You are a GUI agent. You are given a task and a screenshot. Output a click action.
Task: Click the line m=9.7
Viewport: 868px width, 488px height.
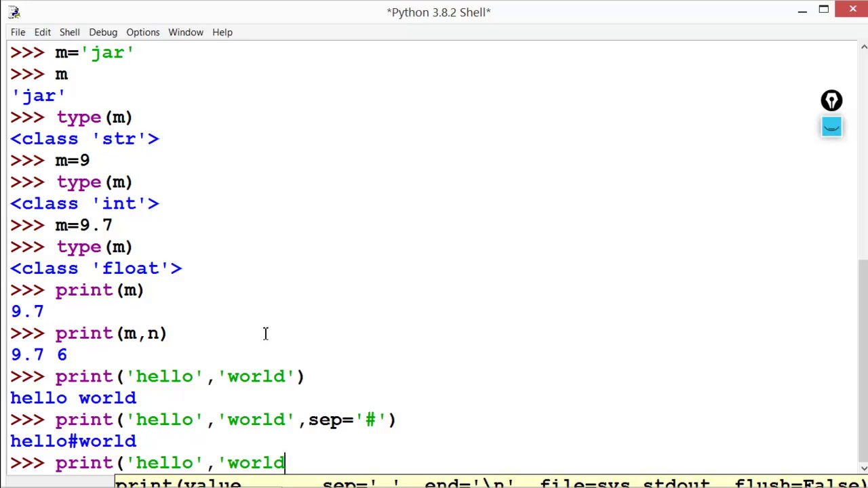(61, 225)
